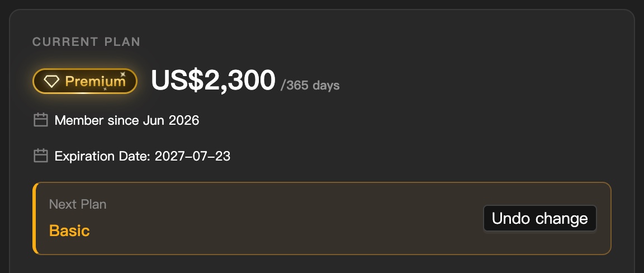Viewport: 644px width, 273px height.
Task: Select the gold Premium badge label
Action: 84,81
